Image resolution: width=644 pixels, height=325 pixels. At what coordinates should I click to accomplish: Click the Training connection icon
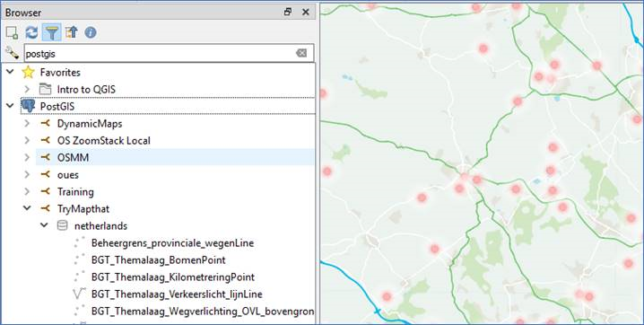pos(45,191)
